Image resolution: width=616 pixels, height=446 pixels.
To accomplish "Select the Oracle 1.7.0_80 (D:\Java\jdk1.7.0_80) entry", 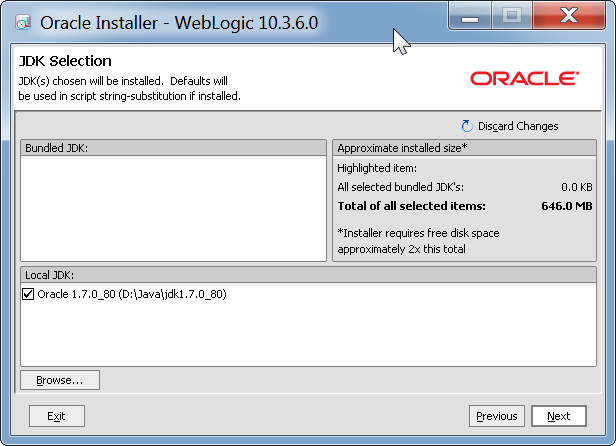I will pos(132,294).
